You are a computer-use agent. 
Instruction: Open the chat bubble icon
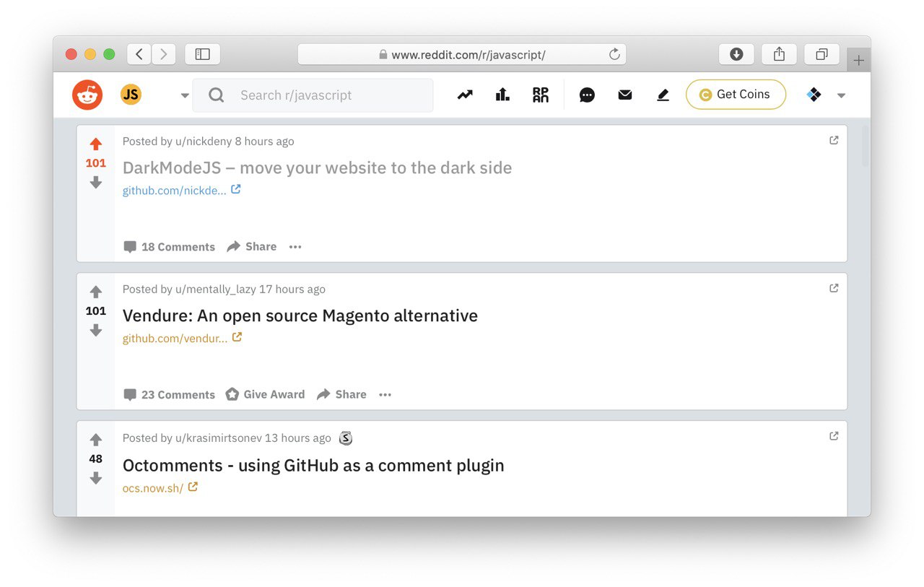click(588, 95)
